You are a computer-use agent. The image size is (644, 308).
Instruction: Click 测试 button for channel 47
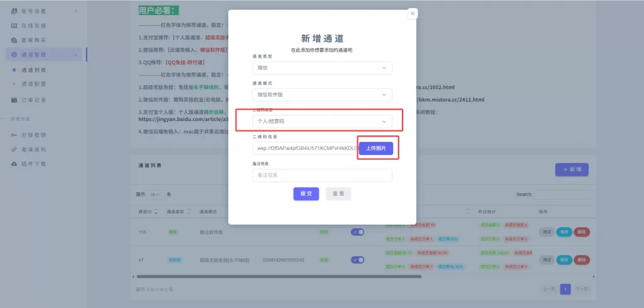[547, 260]
